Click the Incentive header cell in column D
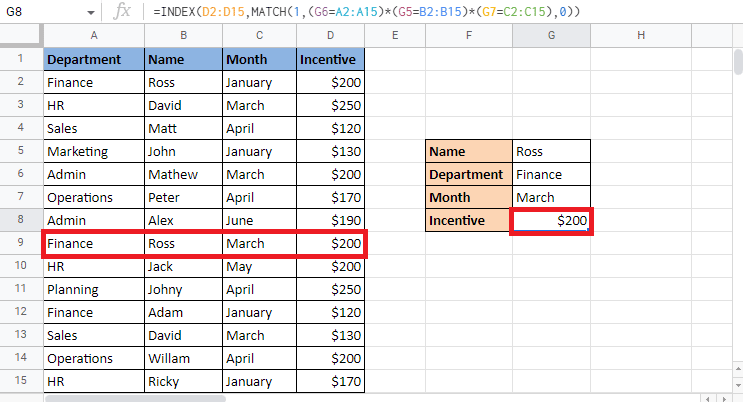This screenshot has height=402, width=743. click(330, 59)
